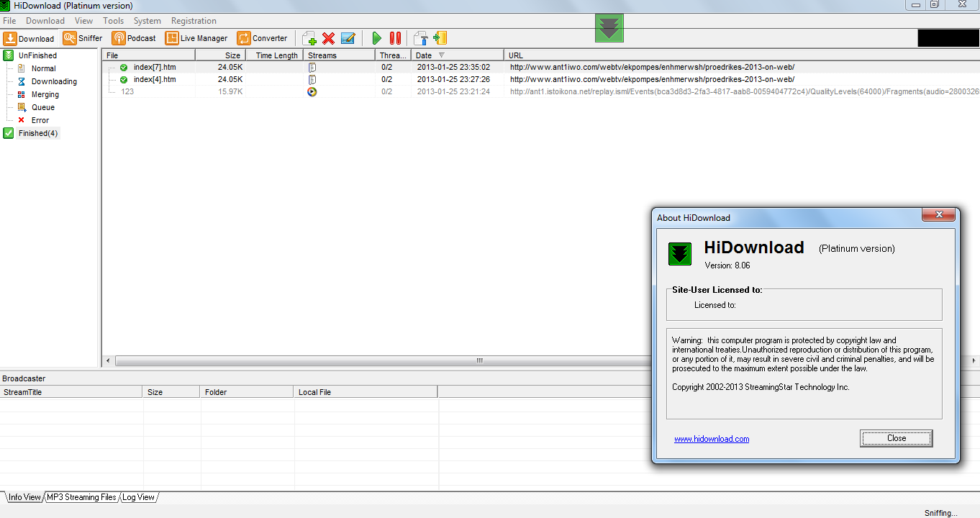The image size is (980, 518).
Task: Open the Download toolbar view
Action: point(30,38)
